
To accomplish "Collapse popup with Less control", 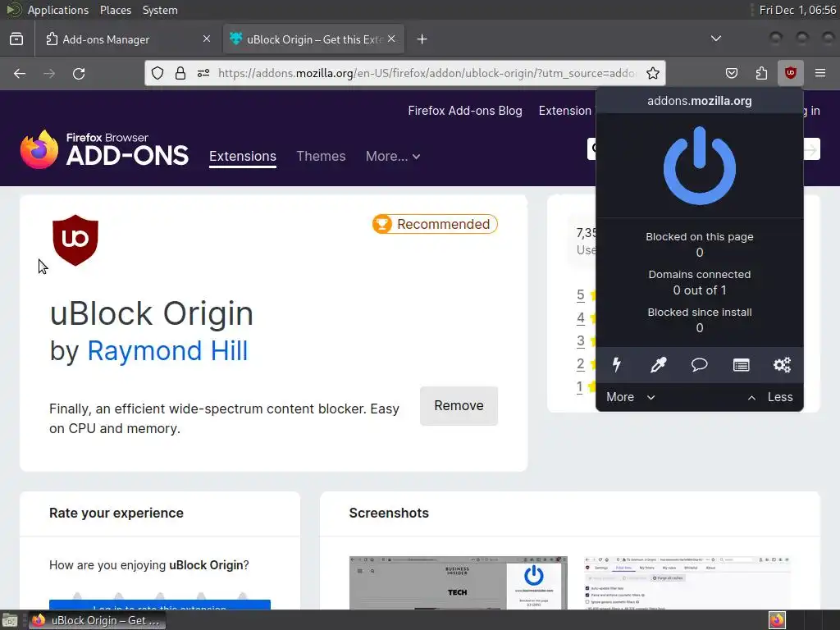I will click(x=769, y=397).
